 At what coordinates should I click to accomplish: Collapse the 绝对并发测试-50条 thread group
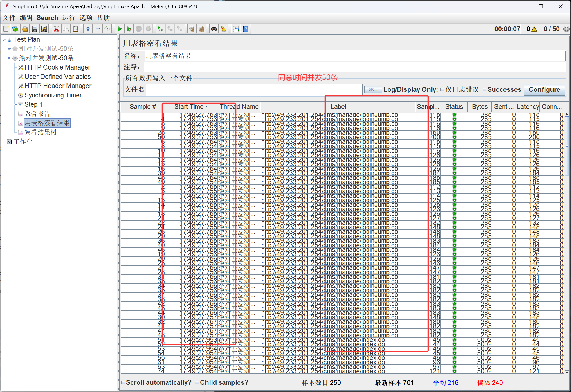click(9, 58)
